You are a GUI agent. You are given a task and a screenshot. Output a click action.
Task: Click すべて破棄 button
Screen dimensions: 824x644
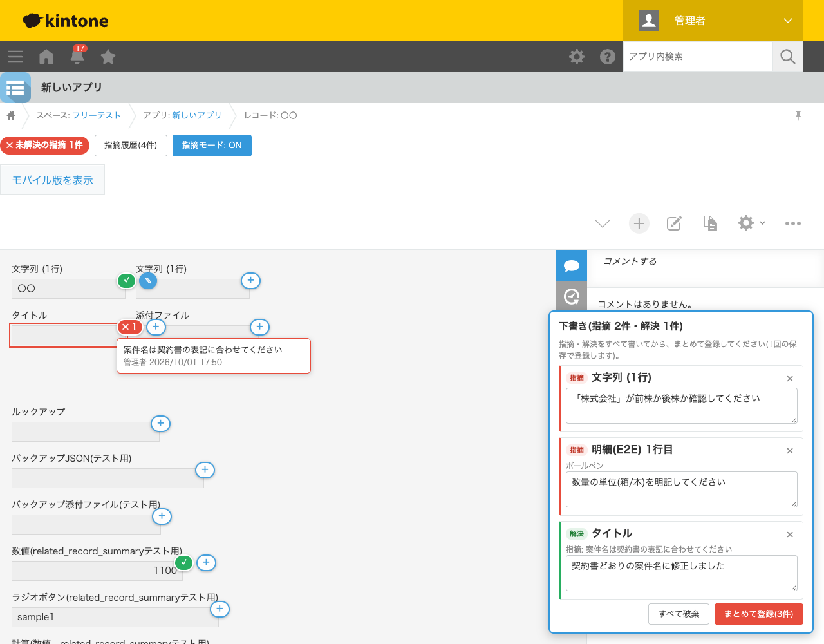[679, 614]
